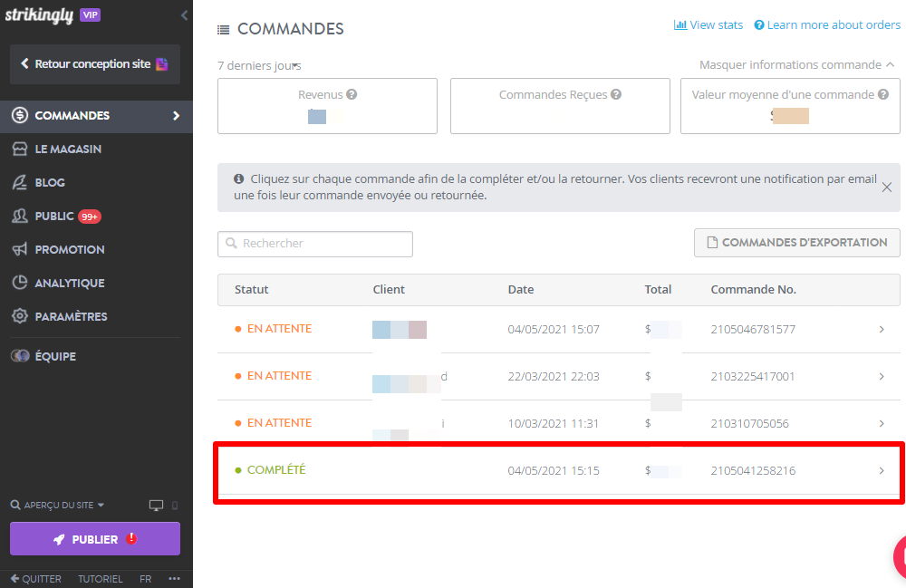Open order 210310705056 with its chevron
The image size is (906, 588).
(882, 423)
